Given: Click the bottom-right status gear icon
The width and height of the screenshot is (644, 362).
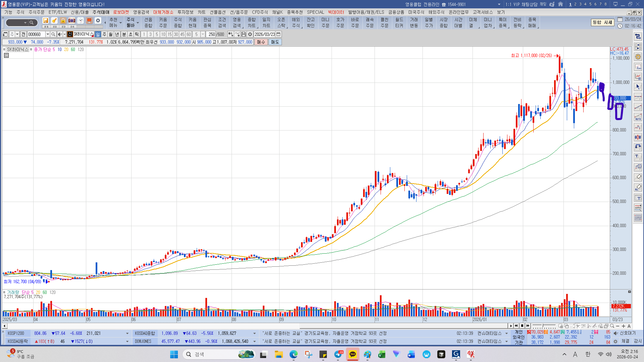Looking at the screenshot, I should [x=615, y=342].
